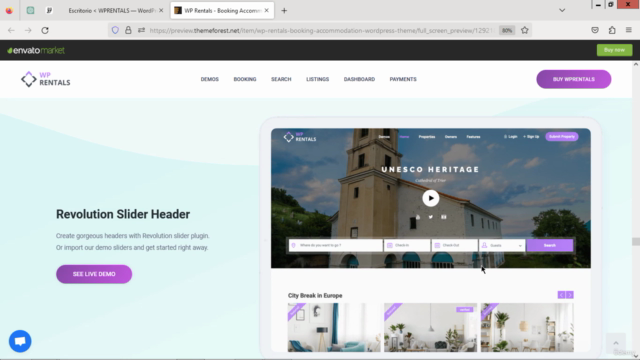The width and height of the screenshot is (640, 360).
Task: Click the UNESCO HERITAGE title text
Action: (430, 169)
